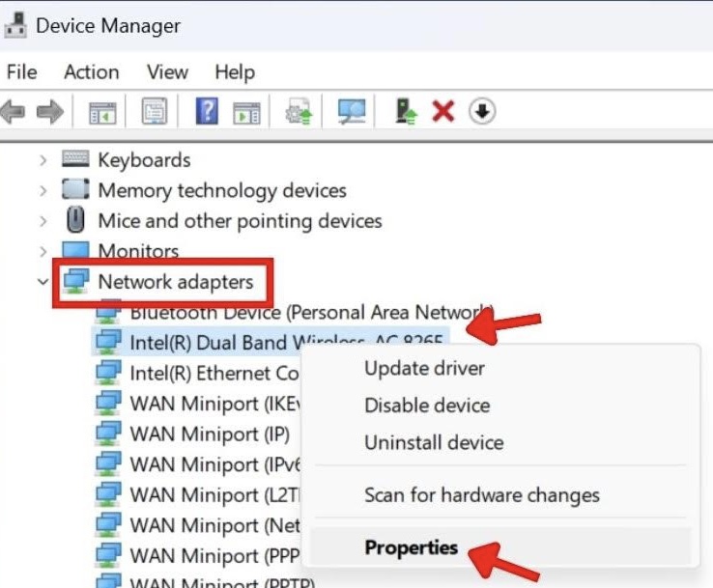Click the Network adapters category icon
The image size is (713, 588).
point(76,281)
